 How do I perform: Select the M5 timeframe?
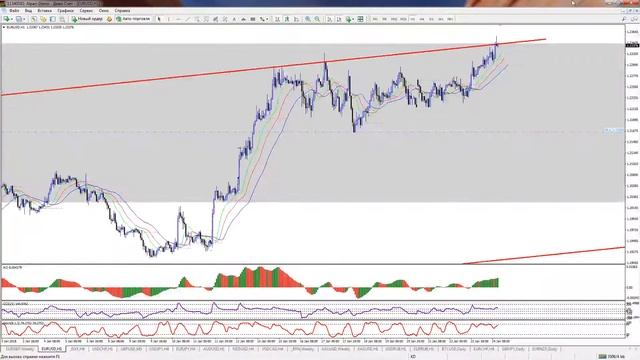(384, 19)
